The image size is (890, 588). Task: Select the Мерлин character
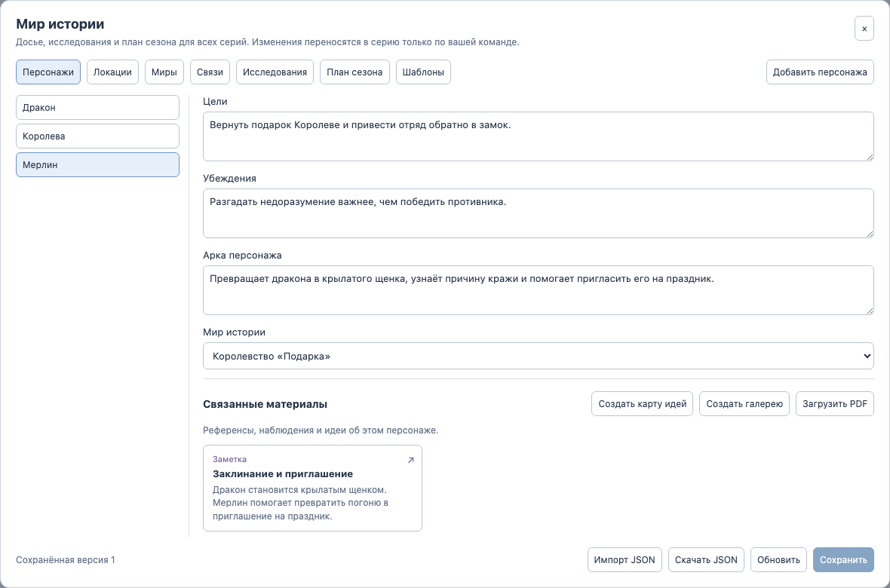(x=97, y=164)
